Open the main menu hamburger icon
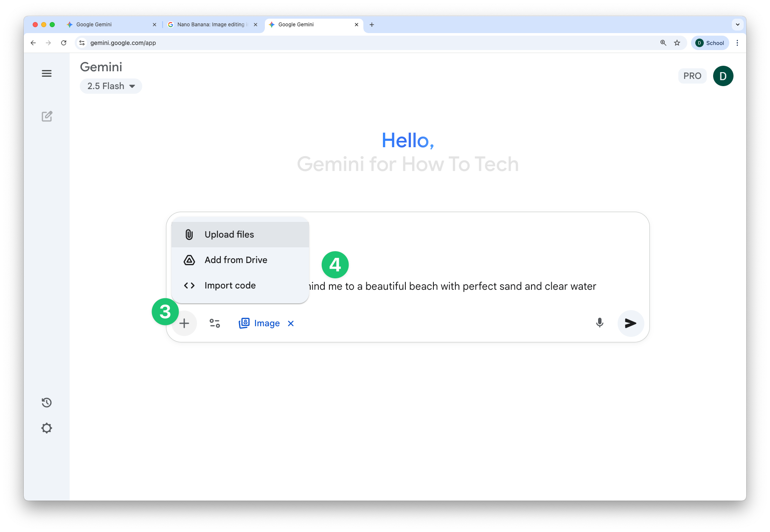The width and height of the screenshot is (770, 532). point(47,73)
